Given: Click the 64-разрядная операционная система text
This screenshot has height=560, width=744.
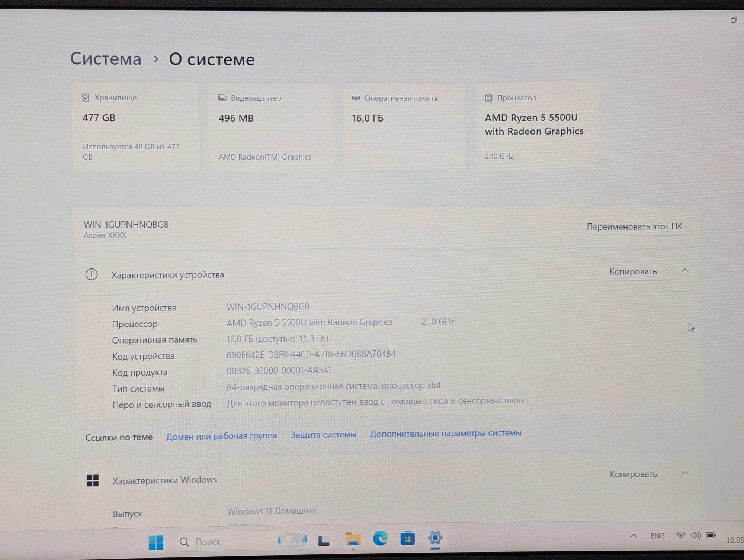Looking at the screenshot, I should click(334, 386).
